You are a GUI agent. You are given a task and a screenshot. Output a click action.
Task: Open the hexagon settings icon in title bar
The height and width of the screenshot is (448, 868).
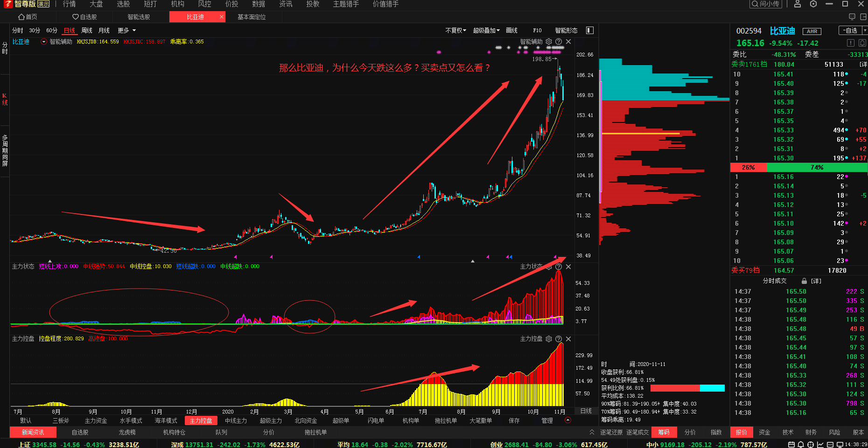point(813,4)
